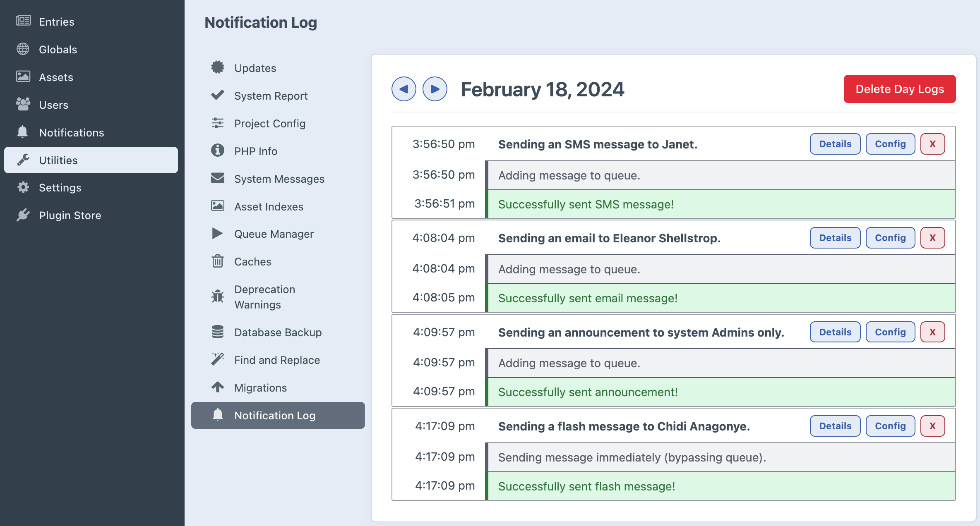
Task: Open the System Report utility
Action: (x=271, y=96)
